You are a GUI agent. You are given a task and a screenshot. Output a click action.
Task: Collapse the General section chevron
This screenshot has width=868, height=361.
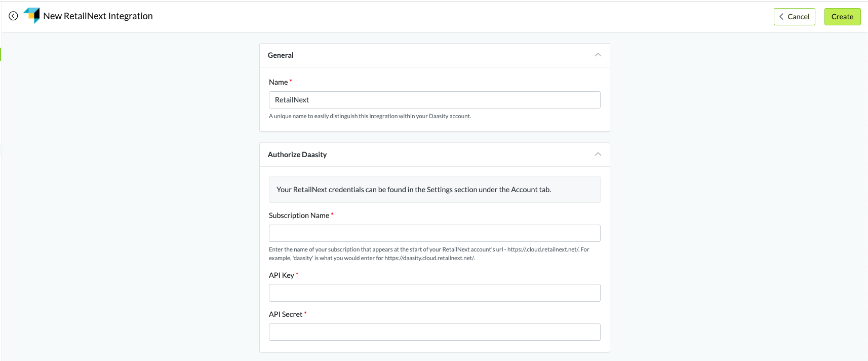598,55
